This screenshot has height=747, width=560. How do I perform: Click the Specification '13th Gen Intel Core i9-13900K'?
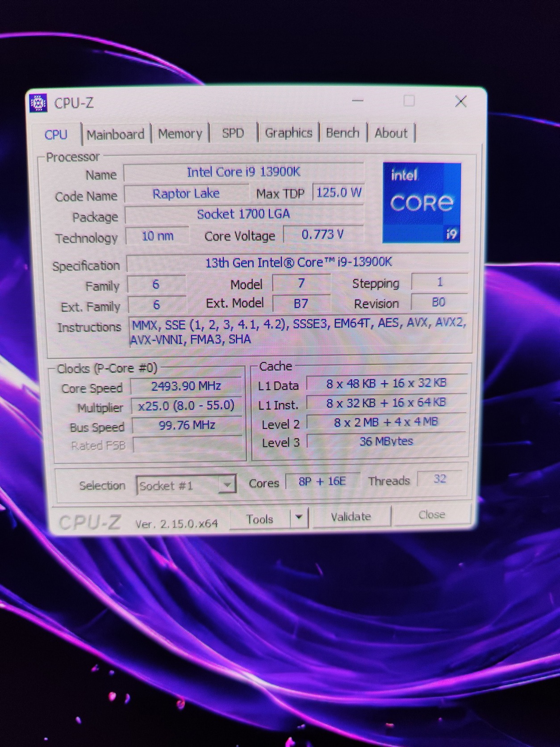[x=298, y=262]
